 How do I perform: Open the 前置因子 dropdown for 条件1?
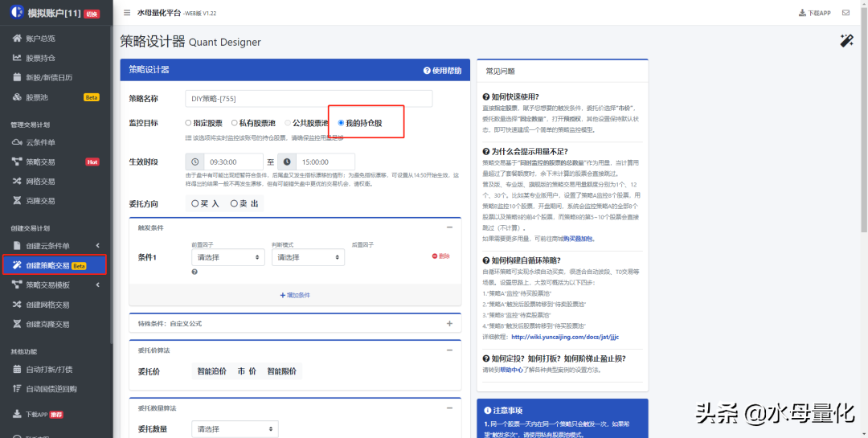click(x=228, y=257)
